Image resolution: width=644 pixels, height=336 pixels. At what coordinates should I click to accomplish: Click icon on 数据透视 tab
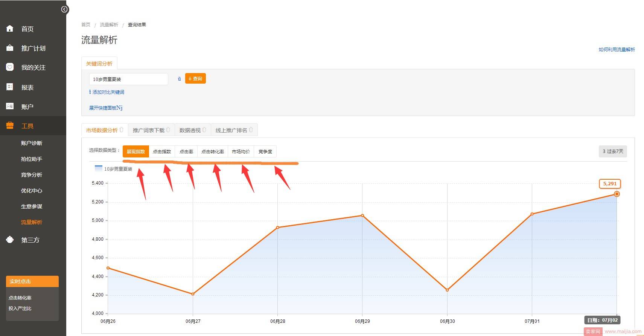point(204,130)
